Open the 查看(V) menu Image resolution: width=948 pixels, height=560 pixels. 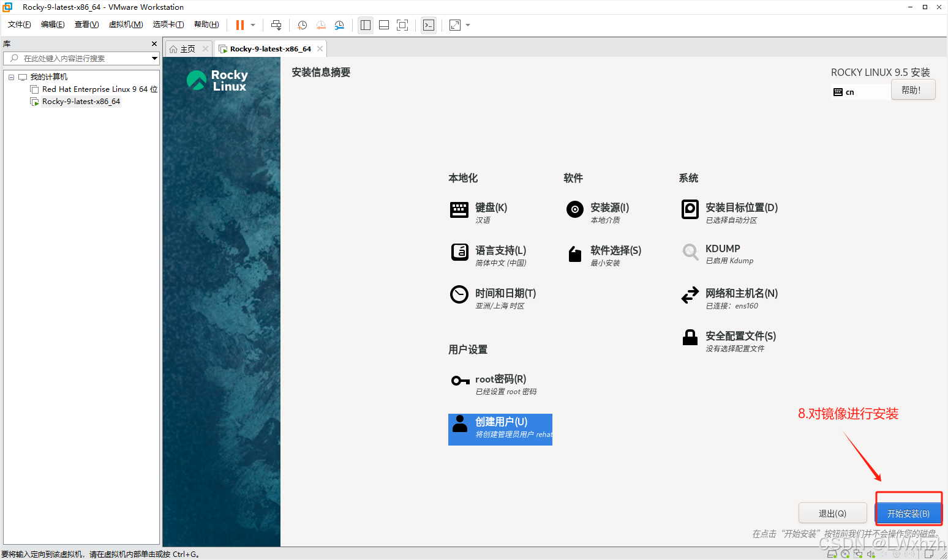86,24
